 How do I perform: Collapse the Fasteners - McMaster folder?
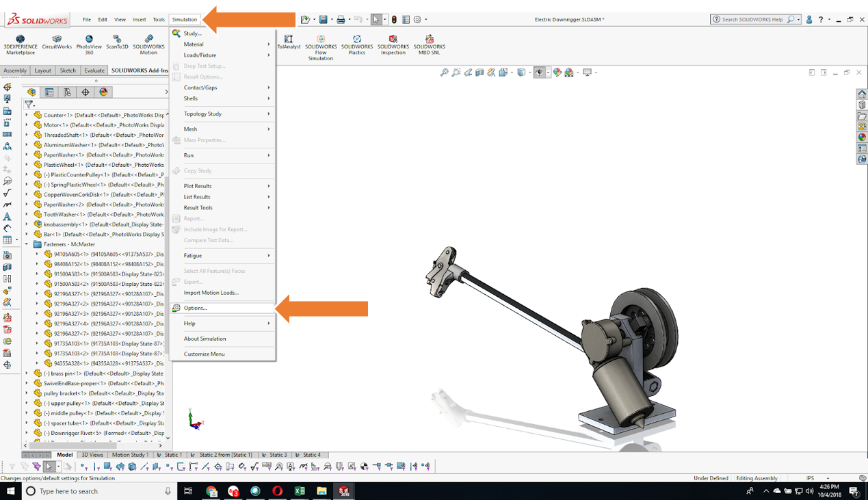click(27, 244)
